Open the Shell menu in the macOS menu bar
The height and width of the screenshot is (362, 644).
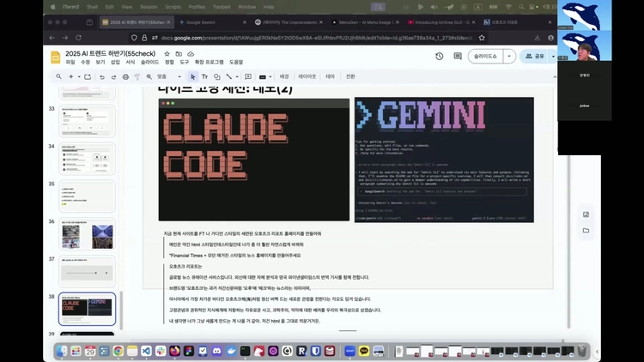93,7
